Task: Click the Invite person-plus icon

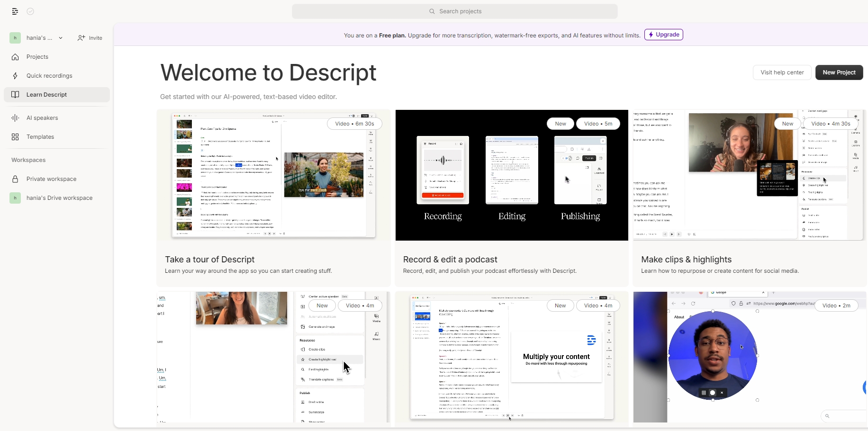Action: (81, 38)
